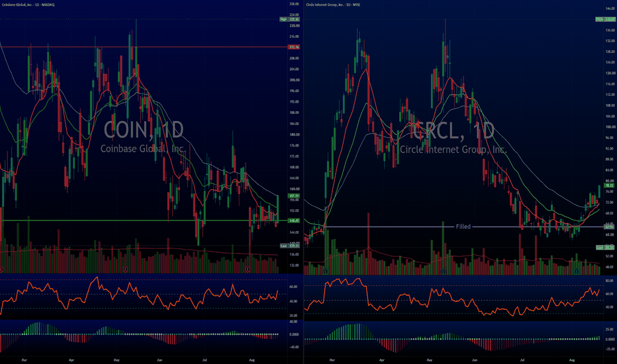Click the Jun label on CRCL time axis
This screenshot has width=617, height=364.
(x=475, y=360)
